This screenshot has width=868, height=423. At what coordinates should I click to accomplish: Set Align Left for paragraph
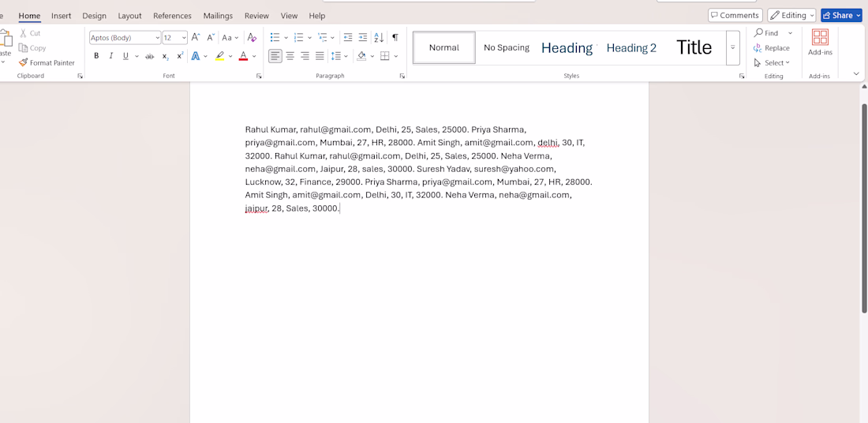click(x=275, y=56)
